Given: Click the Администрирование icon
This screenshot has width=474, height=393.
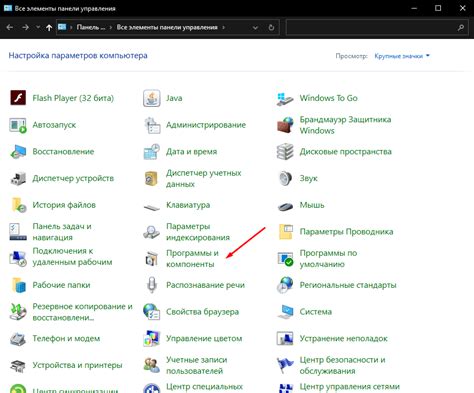Looking at the screenshot, I should tap(152, 125).
